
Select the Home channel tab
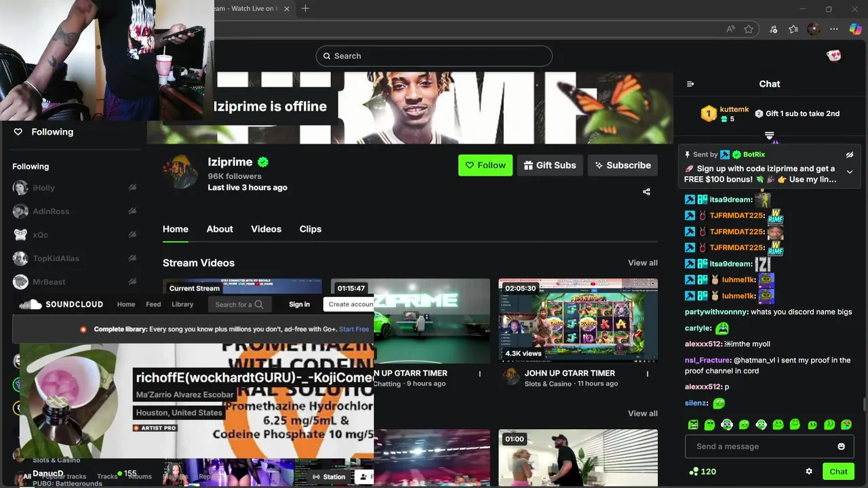176,229
